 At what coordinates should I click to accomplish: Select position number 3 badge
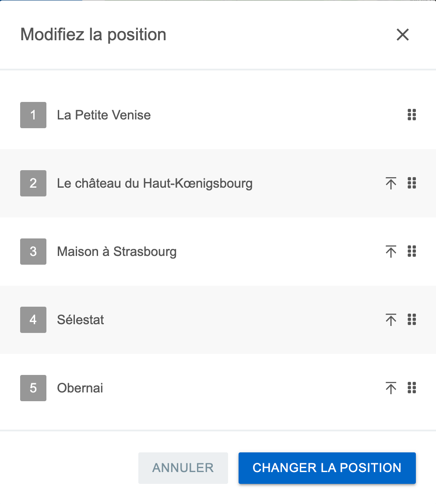tap(33, 252)
